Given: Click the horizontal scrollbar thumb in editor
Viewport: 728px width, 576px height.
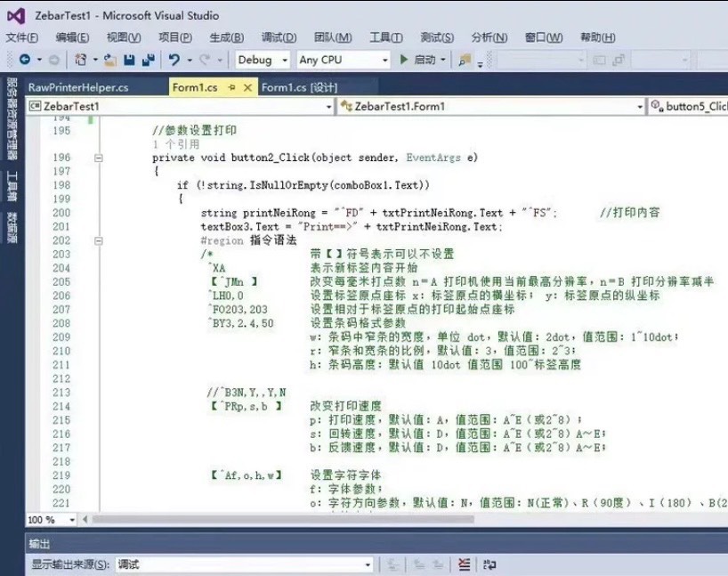Looking at the screenshot, I should pos(283,519).
